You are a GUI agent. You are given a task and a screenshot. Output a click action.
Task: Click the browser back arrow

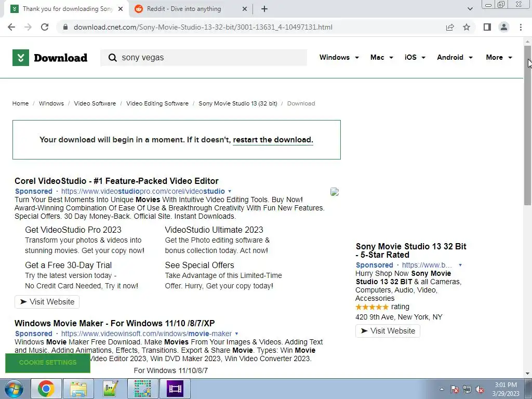coord(11,27)
